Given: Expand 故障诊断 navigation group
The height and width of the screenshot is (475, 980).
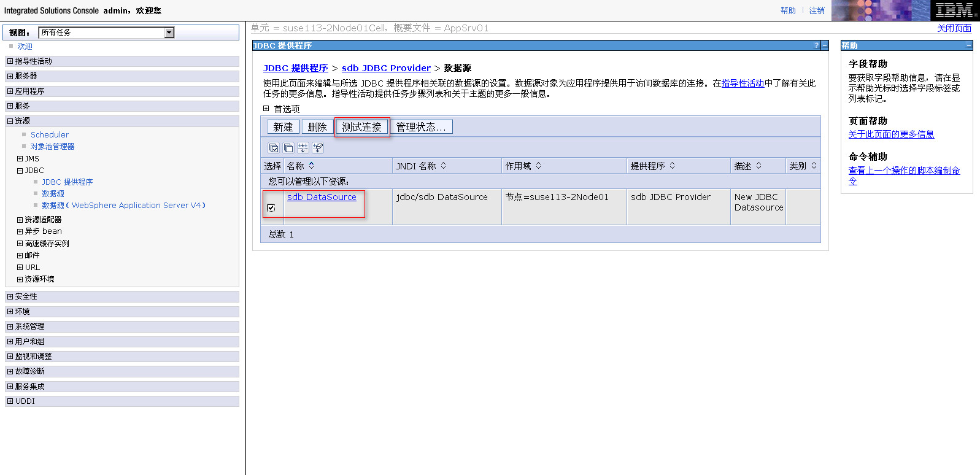Looking at the screenshot, I should click(10, 371).
